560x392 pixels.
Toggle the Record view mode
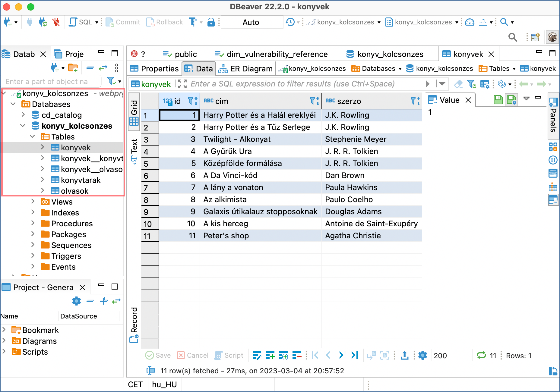[x=134, y=325]
